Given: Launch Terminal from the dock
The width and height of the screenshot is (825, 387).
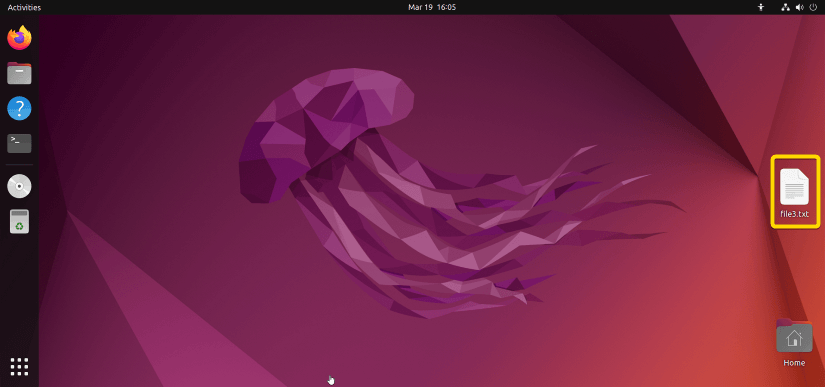Looking at the screenshot, I should (19, 143).
